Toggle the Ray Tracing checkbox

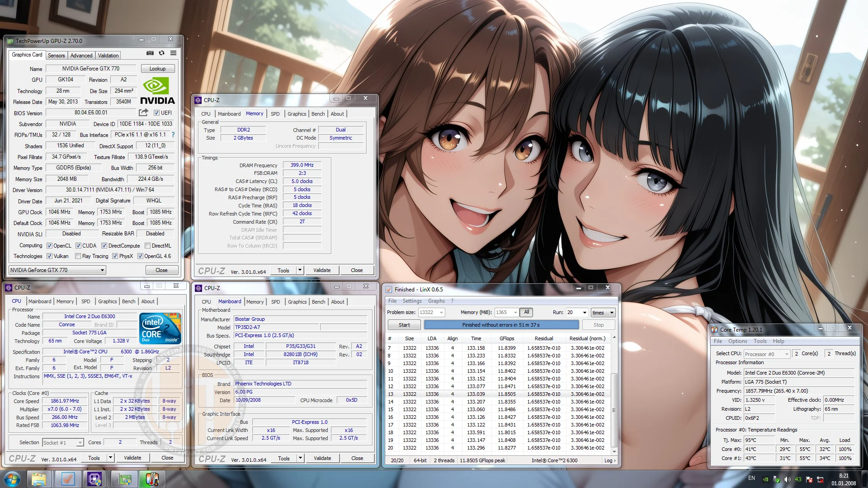coord(78,256)
